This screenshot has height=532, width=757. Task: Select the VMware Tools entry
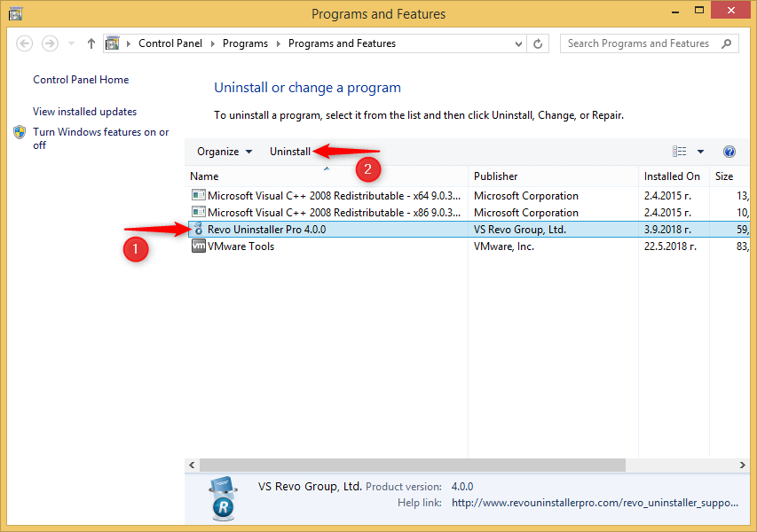tap(469, 246)
